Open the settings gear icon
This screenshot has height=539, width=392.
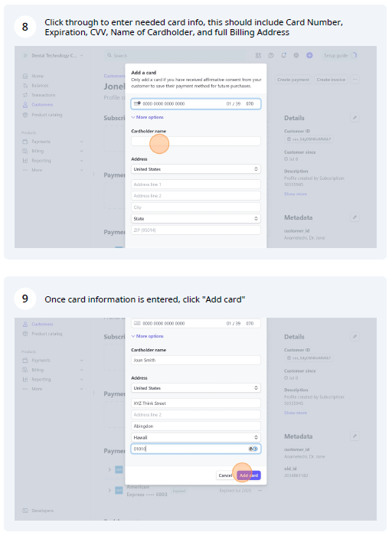[296, 55]
